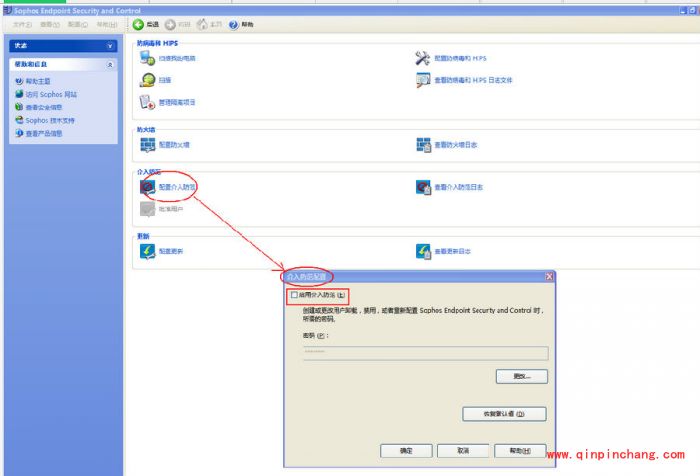This screenshot has width=700, height=476.
Task: Open the configure anti-virus and HIPS tools icon
Action: pos(423,59)
